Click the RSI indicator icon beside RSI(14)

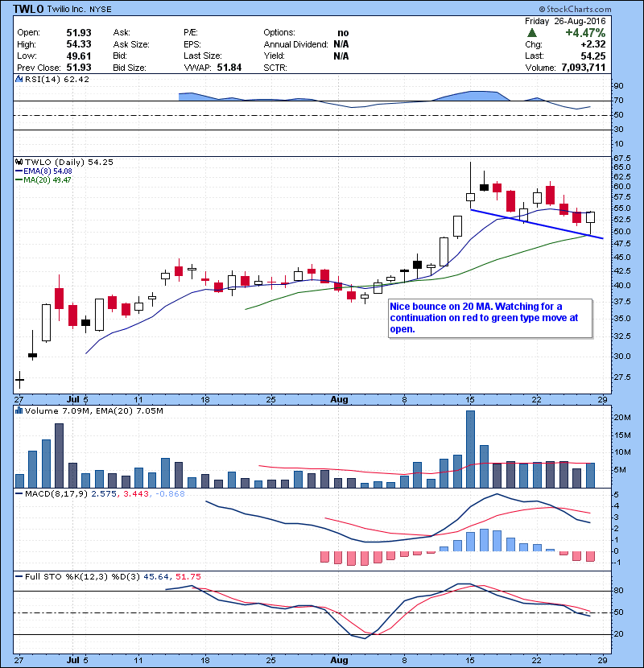[x=19, y=79]
